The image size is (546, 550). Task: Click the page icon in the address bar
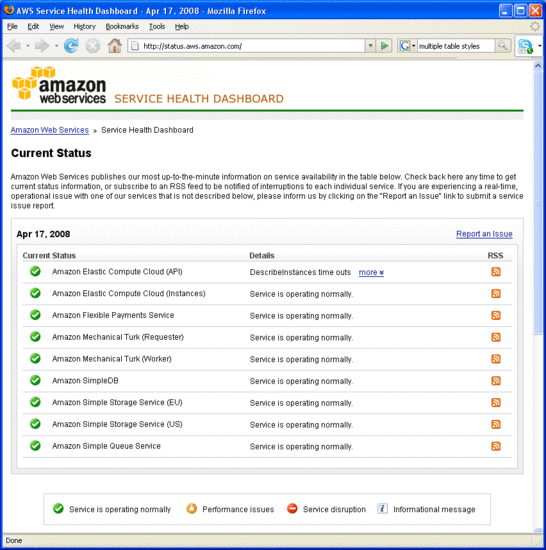click(x=135, y=46)
